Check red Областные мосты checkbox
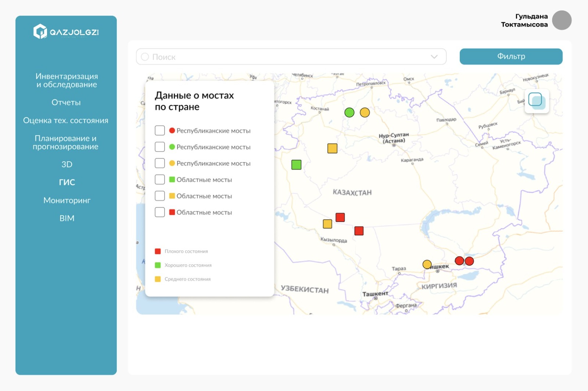 [x=160, y=212]
